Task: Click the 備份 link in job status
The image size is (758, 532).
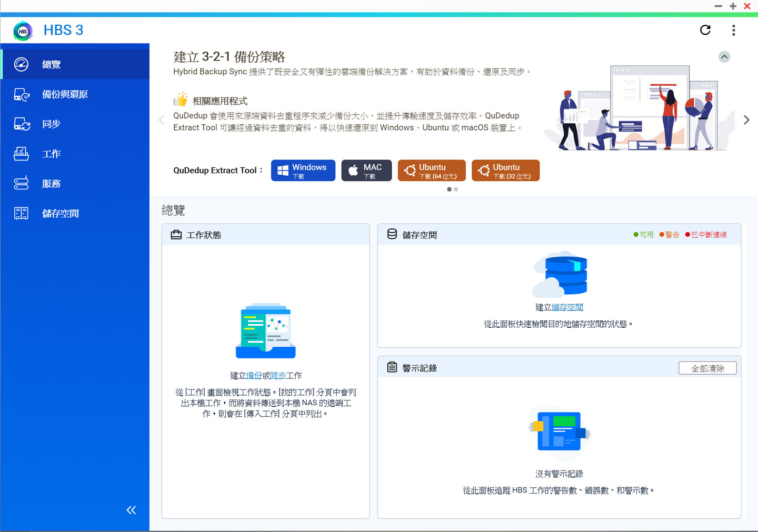Action: [x=254, y=376]
